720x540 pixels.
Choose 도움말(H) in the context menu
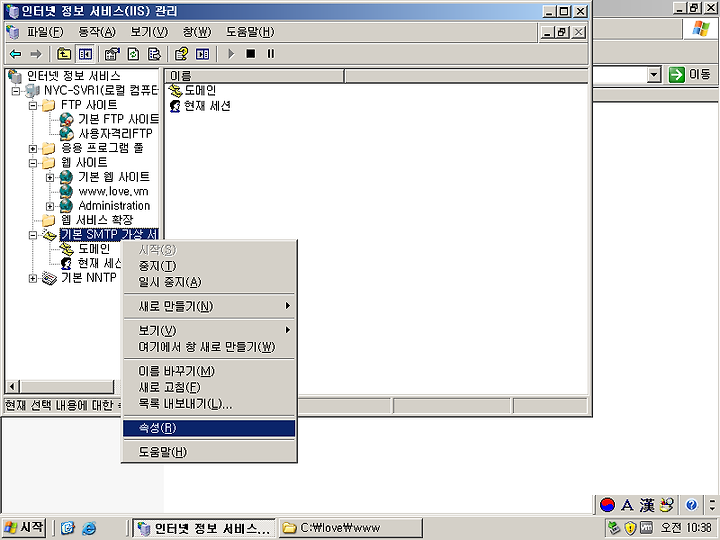(x=209, y=452)
